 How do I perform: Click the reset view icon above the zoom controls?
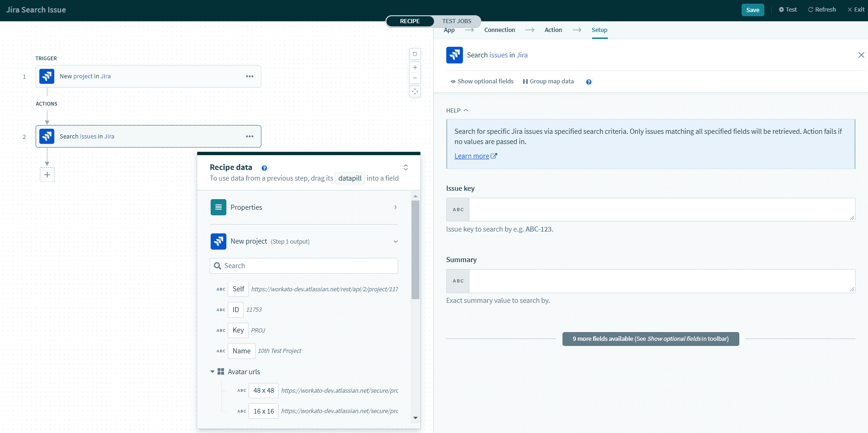pos(415,54)
